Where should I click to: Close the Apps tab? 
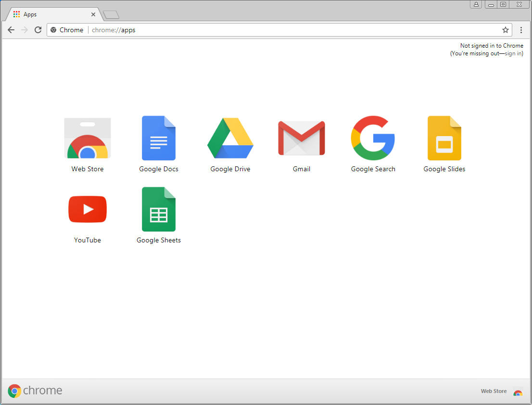[93, 14]
